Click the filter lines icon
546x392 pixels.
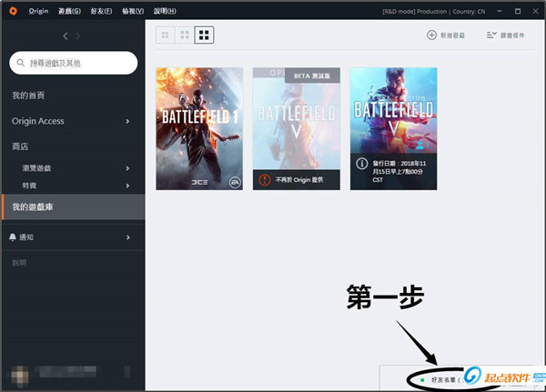[x=491, y=35]
